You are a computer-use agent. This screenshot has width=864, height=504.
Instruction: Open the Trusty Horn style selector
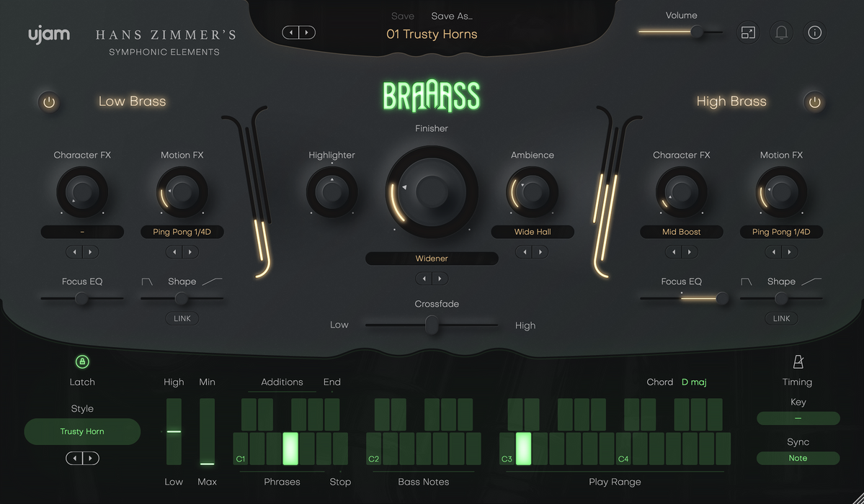pos(82,431)
